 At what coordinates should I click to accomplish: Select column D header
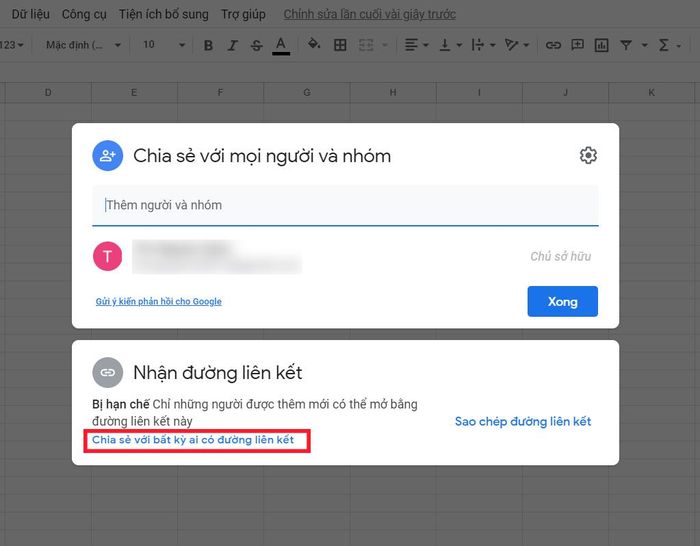pos(48,92)
